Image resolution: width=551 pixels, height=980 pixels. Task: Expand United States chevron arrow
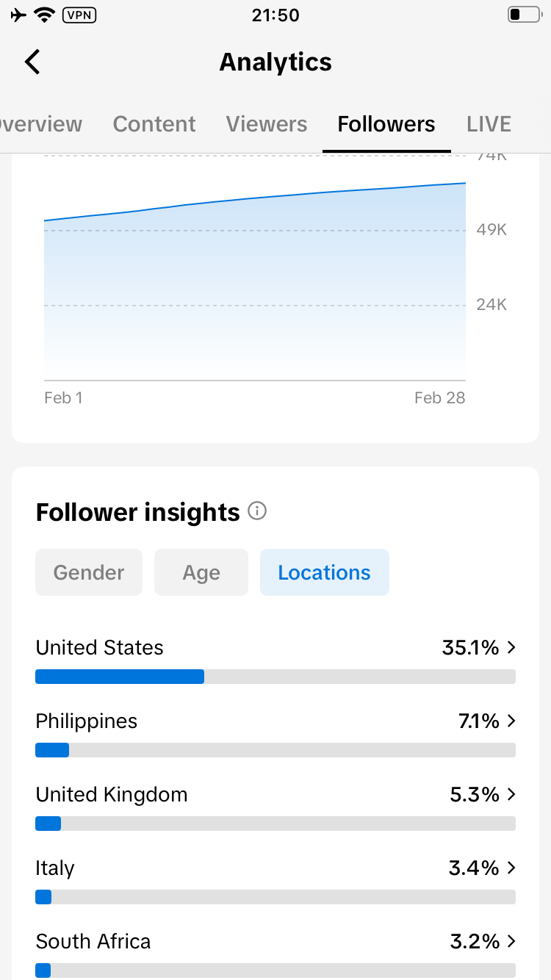click(511, 647)
